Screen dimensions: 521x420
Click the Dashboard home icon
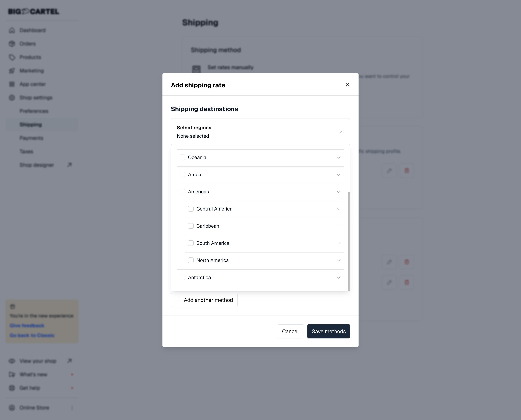[12, 30]
